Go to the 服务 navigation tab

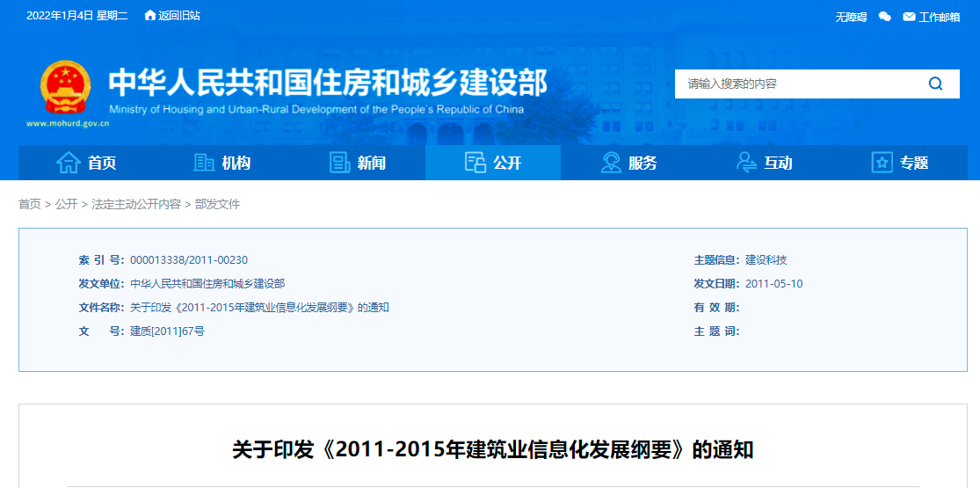tap(628, 163)
